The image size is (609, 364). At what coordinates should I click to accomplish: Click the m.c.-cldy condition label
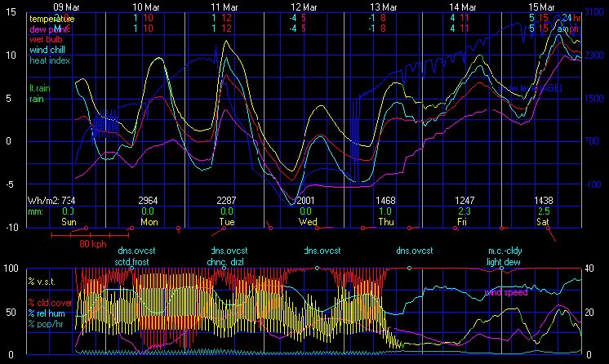[505, 251]
